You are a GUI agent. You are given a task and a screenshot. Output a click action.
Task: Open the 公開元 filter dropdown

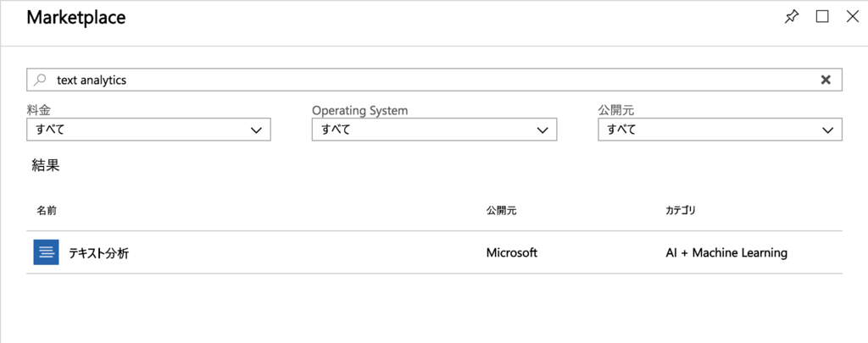tap(721, 130)
